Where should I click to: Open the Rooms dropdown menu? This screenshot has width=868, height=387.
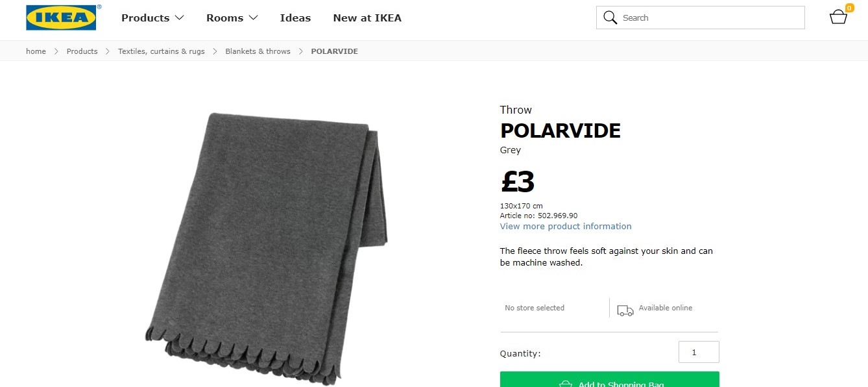click(224, 18)
